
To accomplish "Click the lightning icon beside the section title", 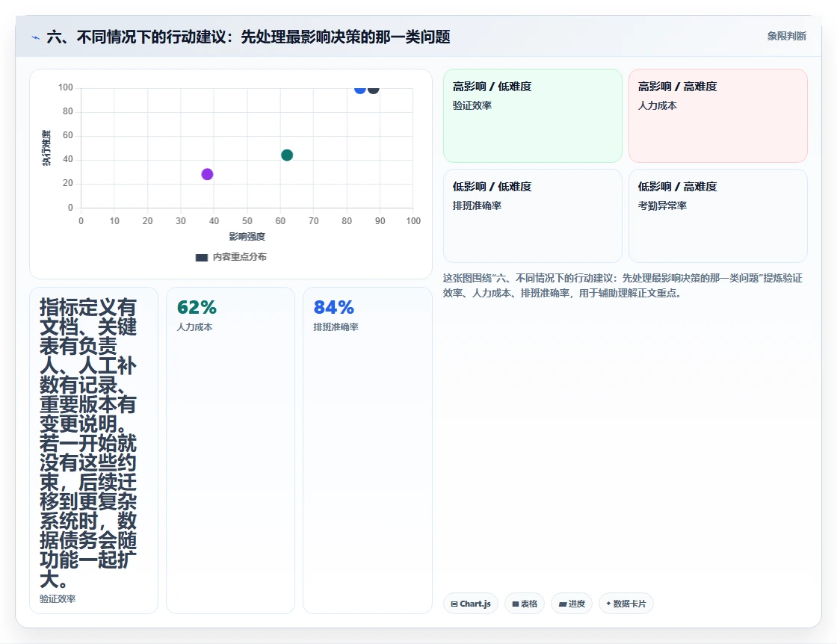I will click(x=36, y=37).
